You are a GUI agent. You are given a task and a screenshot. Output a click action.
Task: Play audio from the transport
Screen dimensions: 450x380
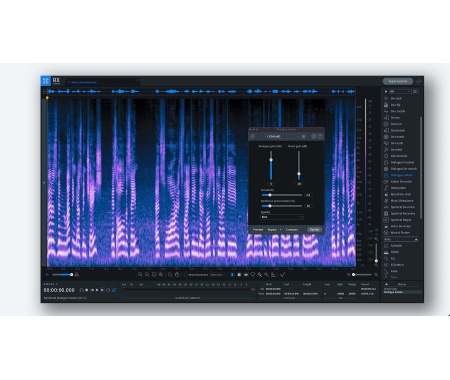point(97,290)
